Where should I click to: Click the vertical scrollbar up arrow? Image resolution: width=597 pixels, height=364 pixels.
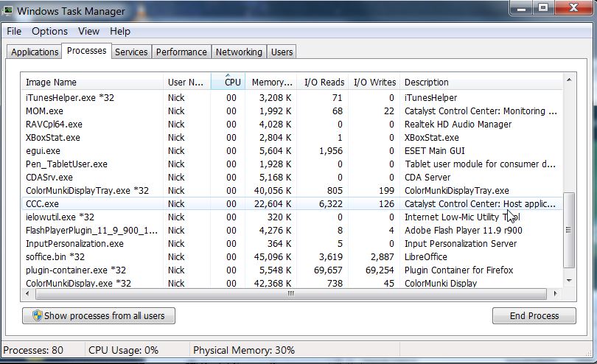point(568,80)
